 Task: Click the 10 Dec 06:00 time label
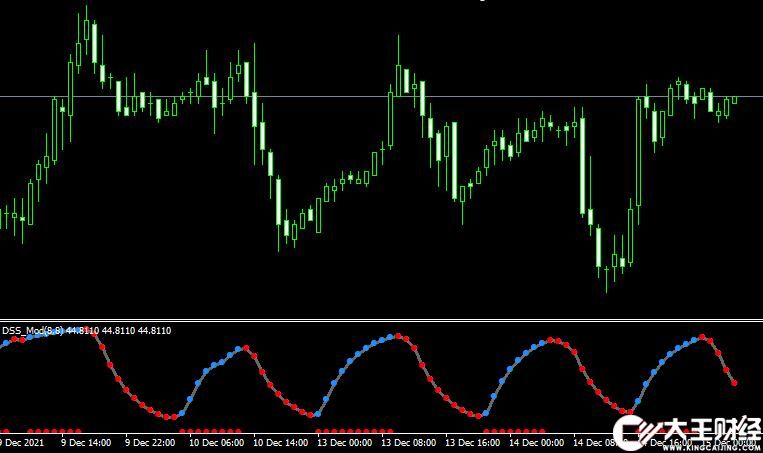[217, 443]
